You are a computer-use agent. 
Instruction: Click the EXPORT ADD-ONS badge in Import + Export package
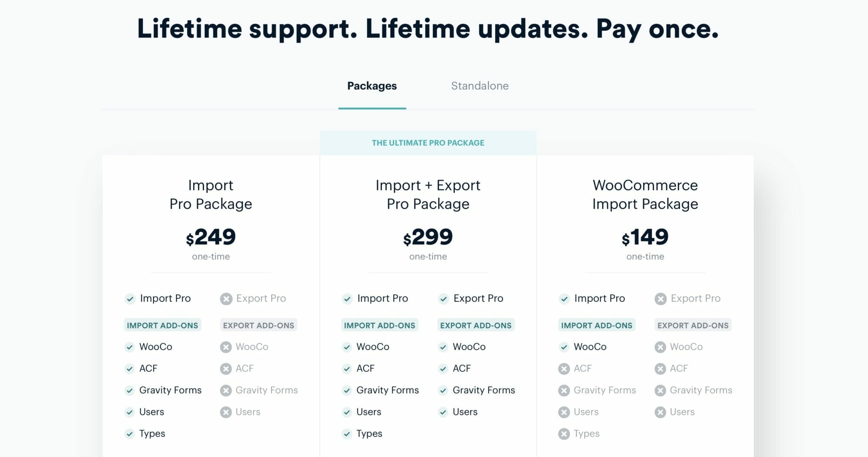[476, 325]
